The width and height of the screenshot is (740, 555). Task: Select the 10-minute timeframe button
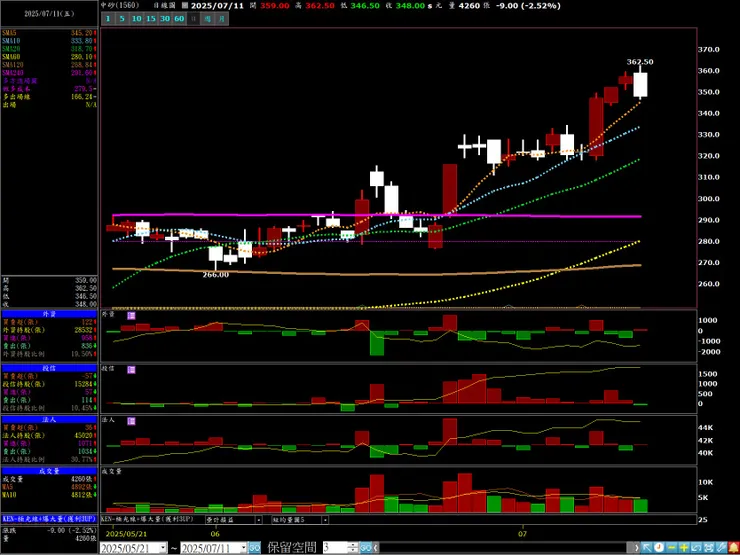136,18
